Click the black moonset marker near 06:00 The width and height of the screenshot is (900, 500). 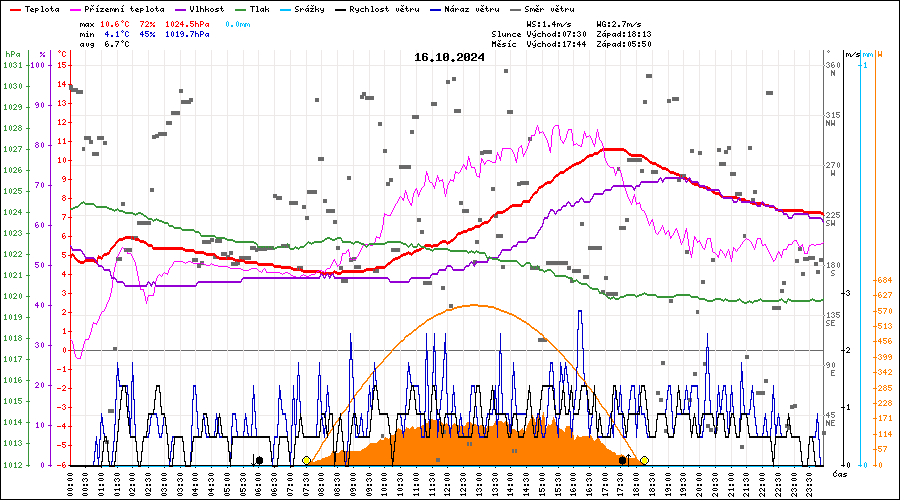[x=259, y=460]
